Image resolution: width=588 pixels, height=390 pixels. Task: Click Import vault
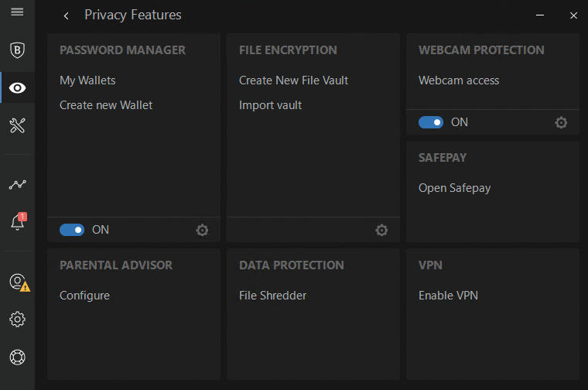point(270,105)
